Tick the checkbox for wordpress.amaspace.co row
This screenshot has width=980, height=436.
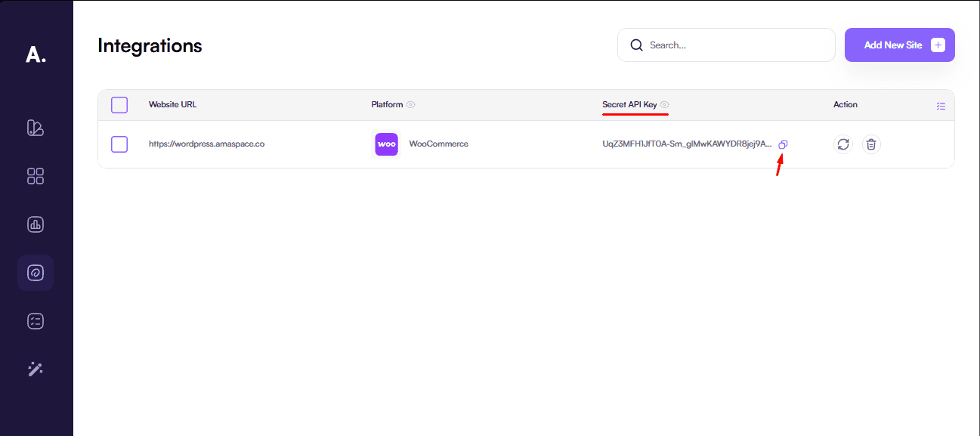119,144
